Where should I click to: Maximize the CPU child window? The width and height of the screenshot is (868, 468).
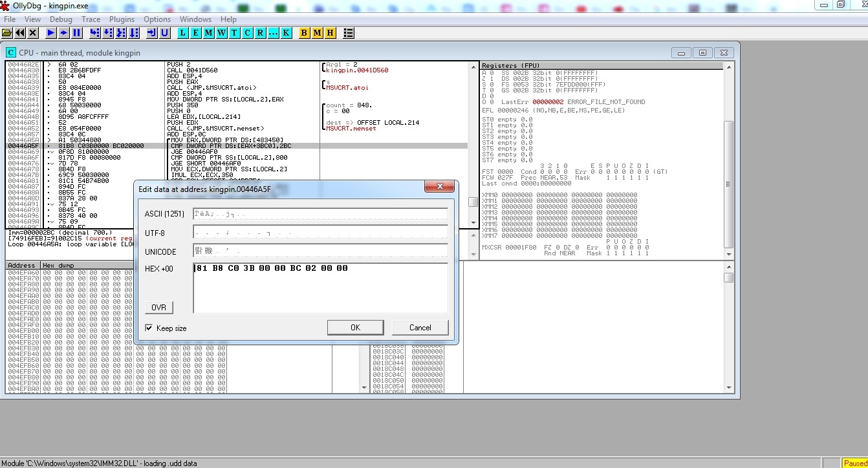pos(702,52)
